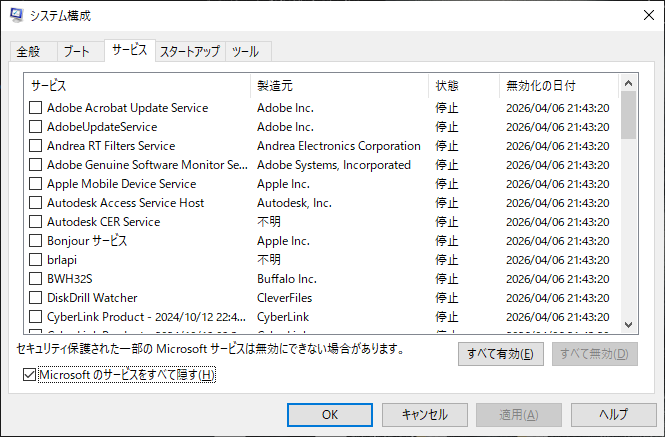This screenshot has height=437, width=665.
Task: Enable Apple Mobile Device Service checkbox
Action: (36, 184)
